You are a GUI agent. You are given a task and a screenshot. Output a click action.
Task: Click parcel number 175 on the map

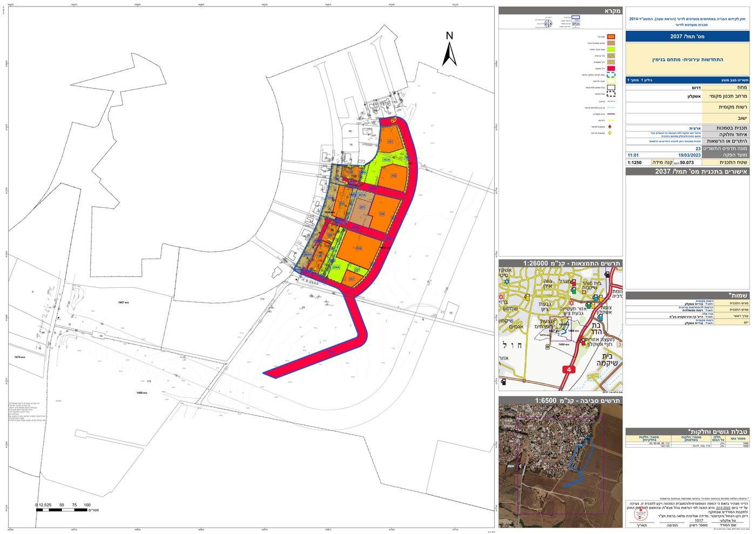click(149, 381)
